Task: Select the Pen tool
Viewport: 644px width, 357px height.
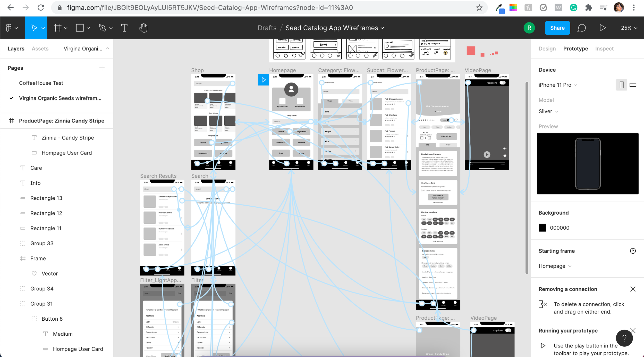Action: [102, 28]
